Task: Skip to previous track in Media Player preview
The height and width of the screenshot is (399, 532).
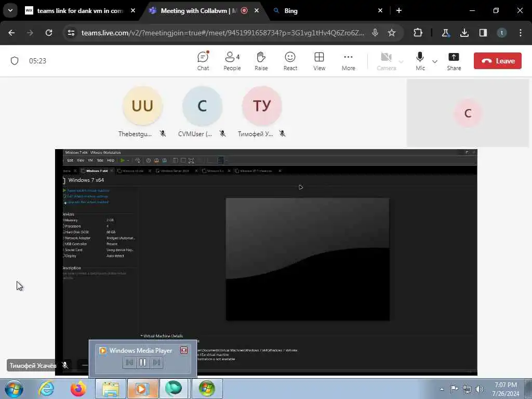Action: click(x=129, y=362)
